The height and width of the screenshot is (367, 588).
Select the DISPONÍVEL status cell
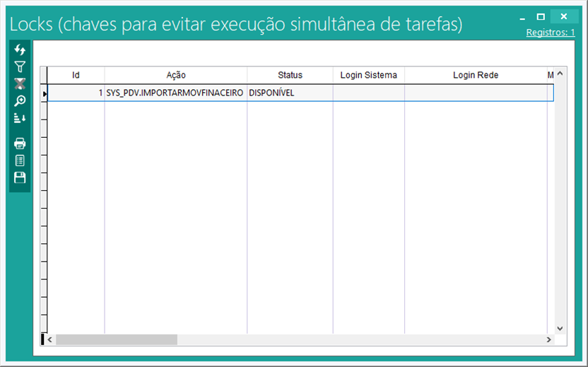[290, 93]
